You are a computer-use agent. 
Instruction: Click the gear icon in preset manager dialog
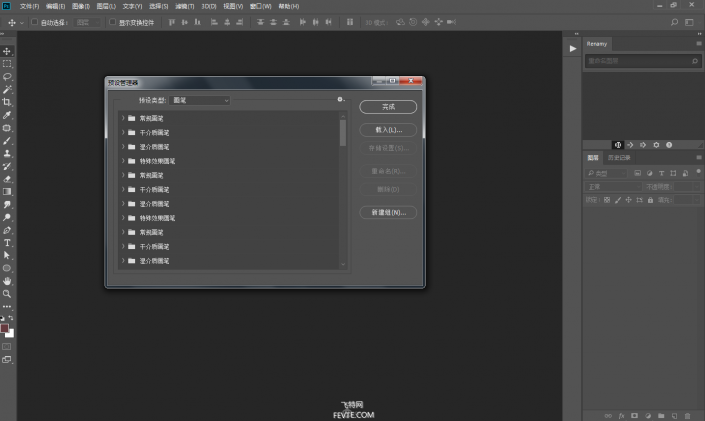pos(340,99)
